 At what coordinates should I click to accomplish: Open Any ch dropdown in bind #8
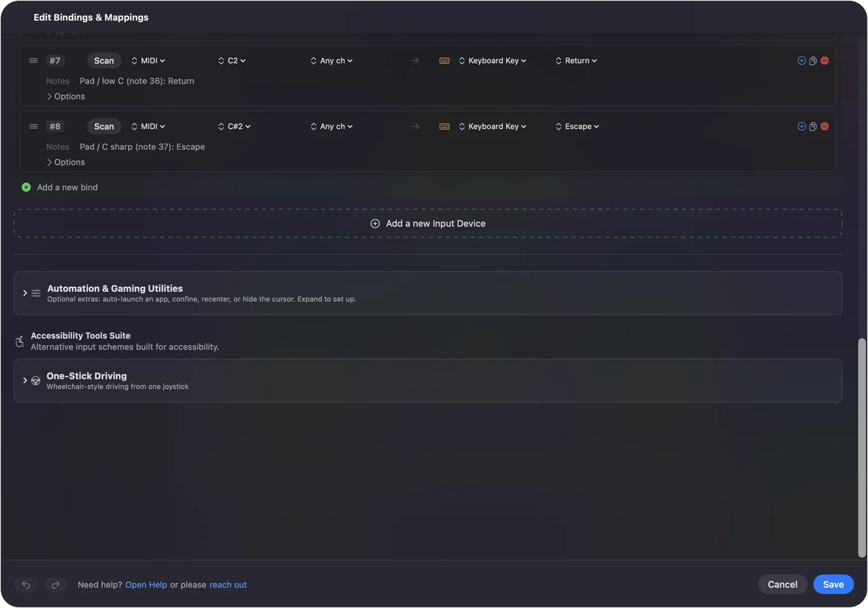click(x=332, y=126)
